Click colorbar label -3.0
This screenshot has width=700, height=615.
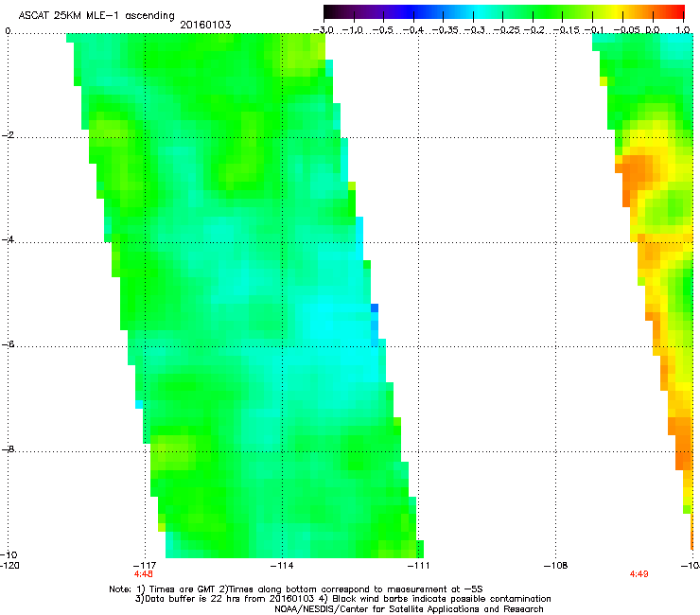(324, 30)
